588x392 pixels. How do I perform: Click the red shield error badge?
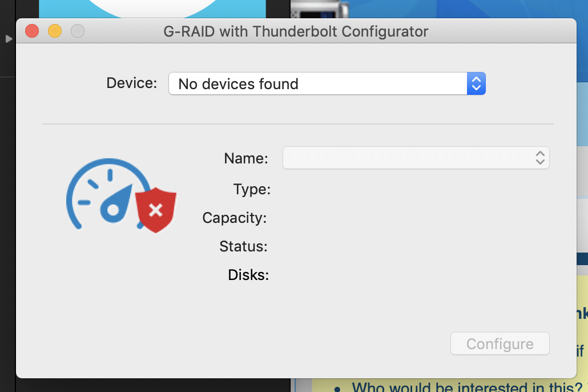point(156,211)
